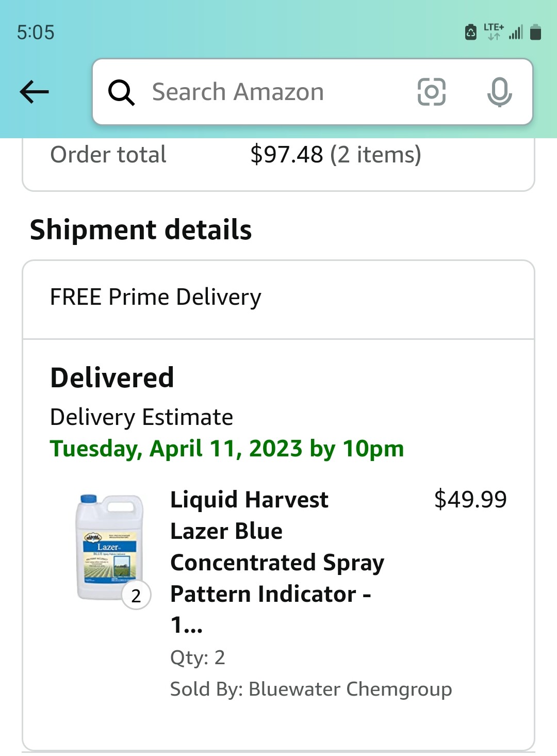Tap the battery icon in status bar
Screen dimensions: 557x756
coord(536,32)
